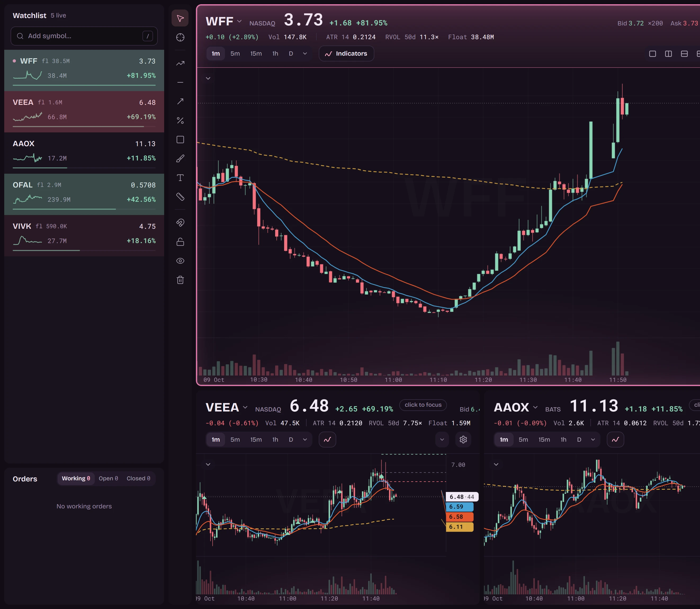The height and width of the screenshot is (609, 700).
Task: Open indicators on the VEEA chart
Action: [x=327, y=440]
